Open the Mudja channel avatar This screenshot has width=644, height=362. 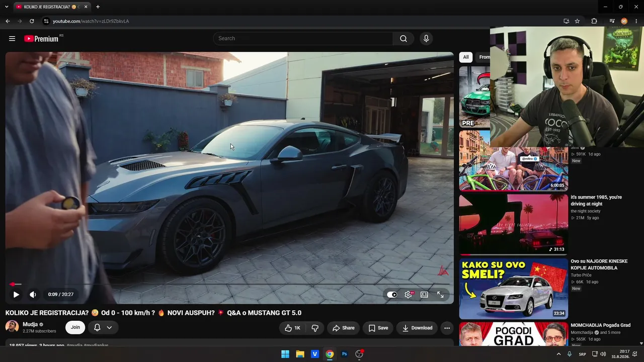pos(12,327)
